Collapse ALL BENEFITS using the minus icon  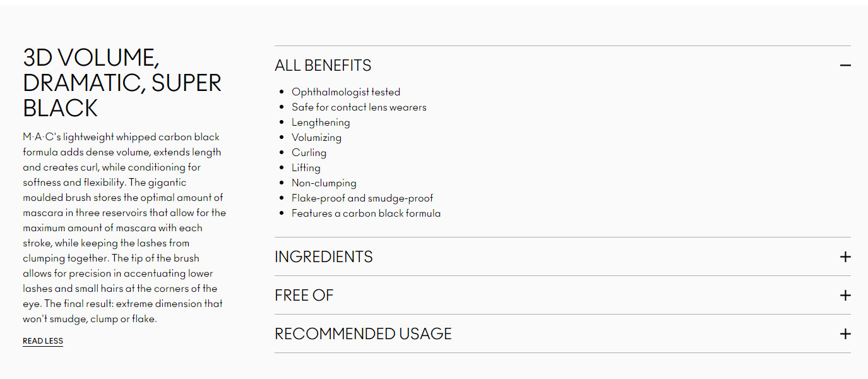tap(845, 66)
